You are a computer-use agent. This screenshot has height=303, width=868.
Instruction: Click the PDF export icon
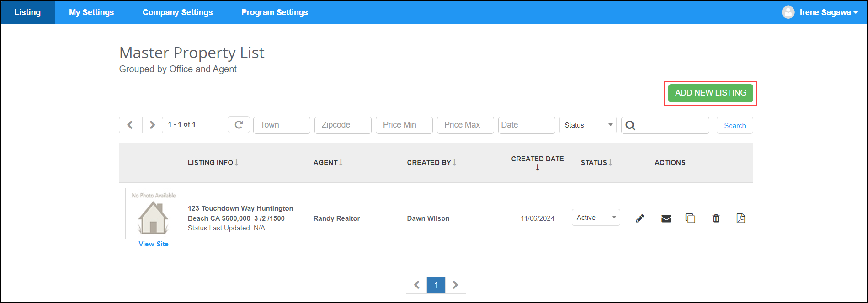pos(740,218)
